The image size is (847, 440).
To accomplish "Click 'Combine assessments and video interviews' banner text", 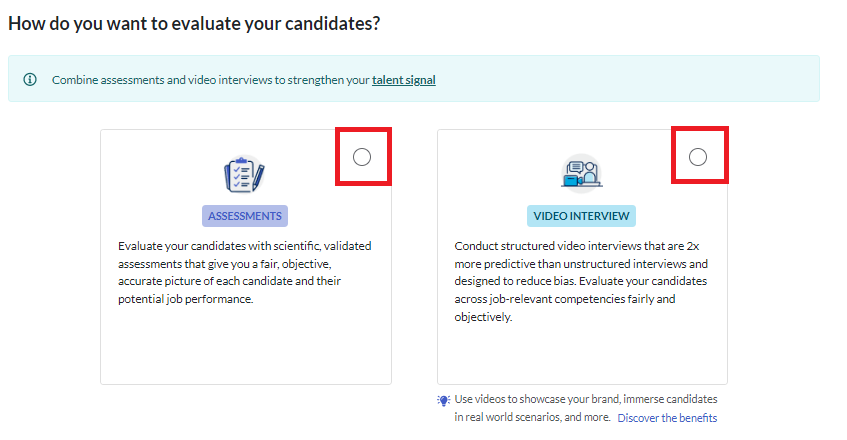I will tap(210, 79).
